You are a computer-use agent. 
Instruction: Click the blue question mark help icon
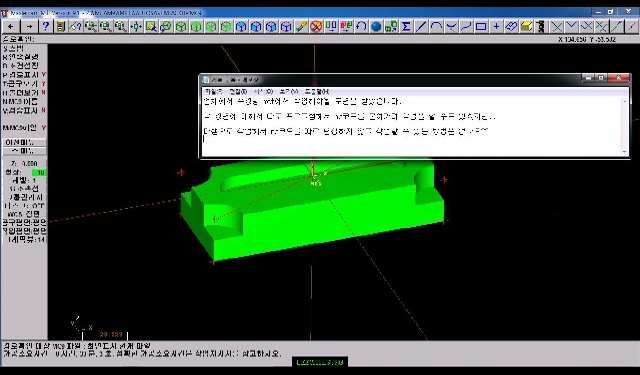pyautogui.click(x=45, y=27)
